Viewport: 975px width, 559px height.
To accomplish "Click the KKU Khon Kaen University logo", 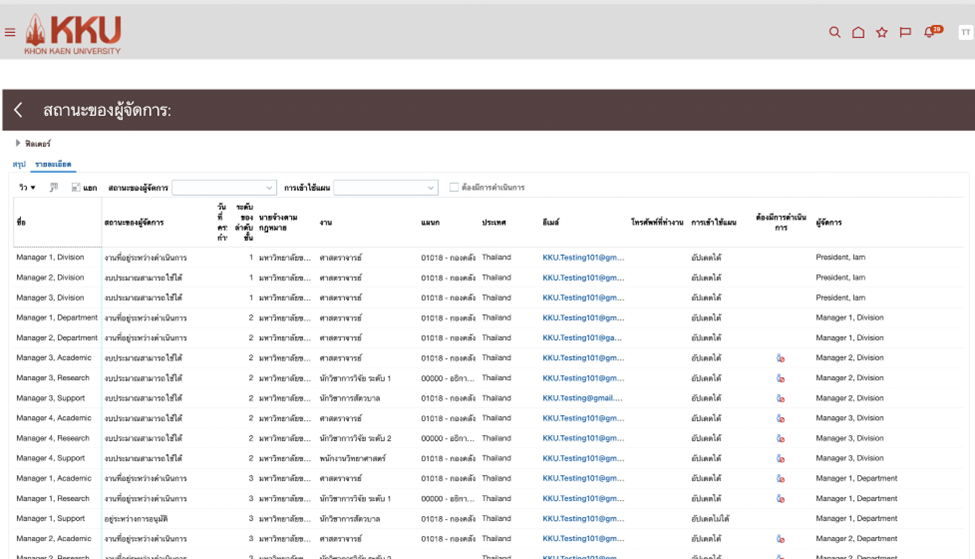I will coord(73,33).
